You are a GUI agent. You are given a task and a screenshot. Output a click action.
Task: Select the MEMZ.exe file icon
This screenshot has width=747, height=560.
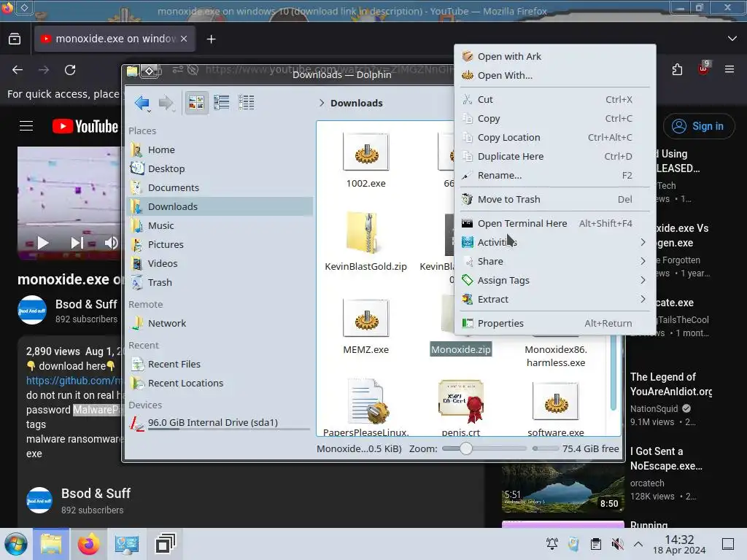366,318
